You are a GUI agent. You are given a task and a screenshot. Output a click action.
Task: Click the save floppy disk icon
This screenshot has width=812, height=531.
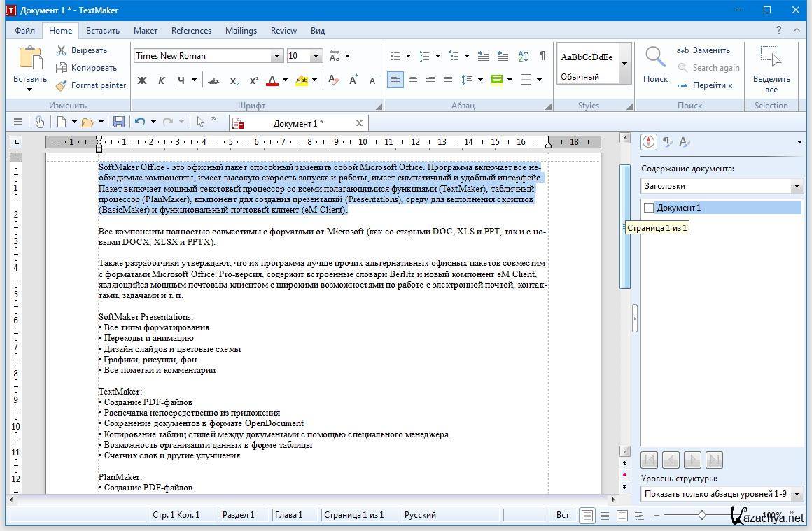coord(119,122)
